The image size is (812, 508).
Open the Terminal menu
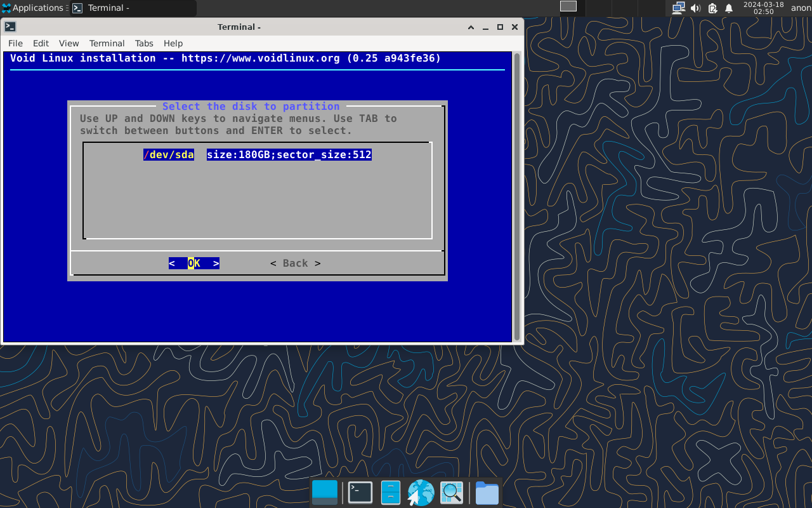coord(107,43)
